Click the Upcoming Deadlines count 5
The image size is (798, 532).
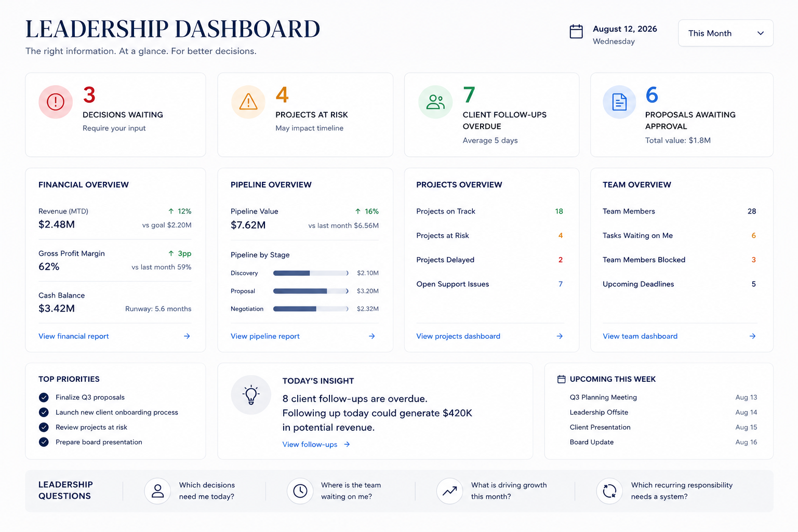click(x=754, y=284)
